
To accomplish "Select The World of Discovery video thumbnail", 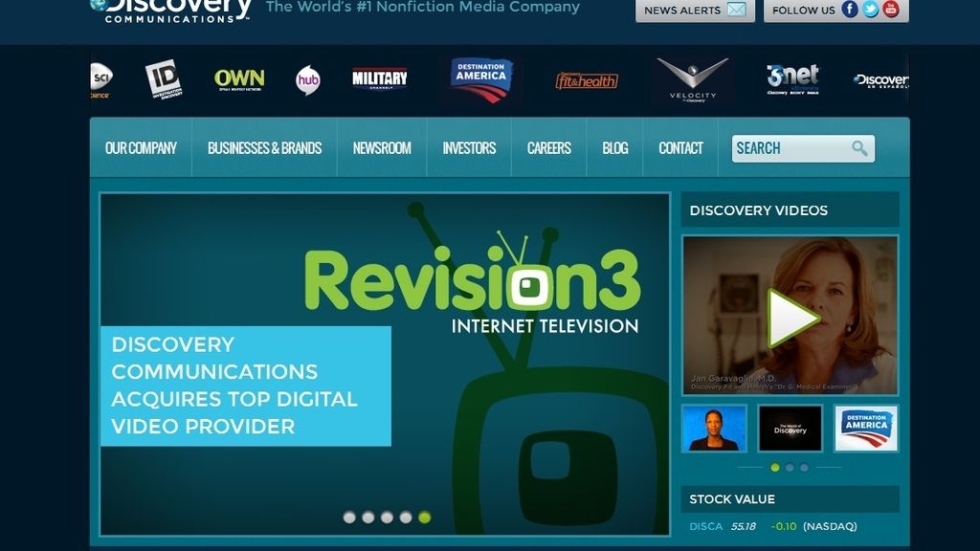I will pos(790,428).
